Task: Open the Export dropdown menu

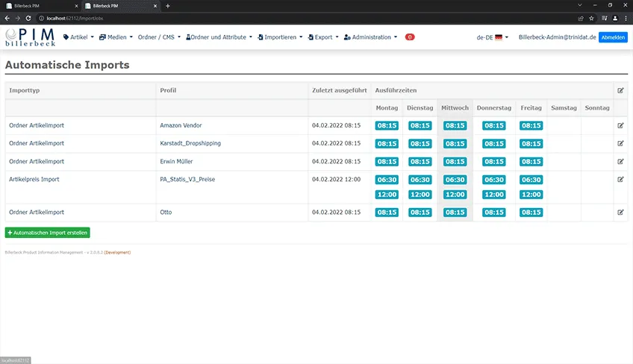Action: coord(323,37)
